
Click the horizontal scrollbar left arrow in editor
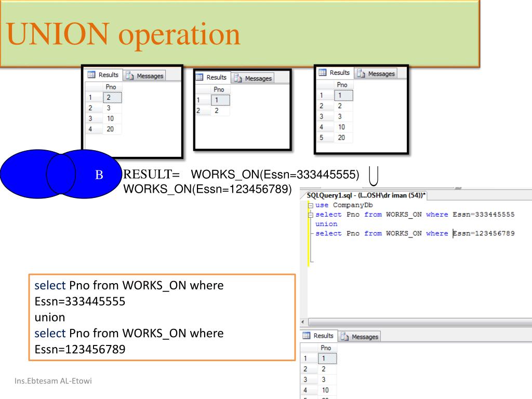point(303,322)
